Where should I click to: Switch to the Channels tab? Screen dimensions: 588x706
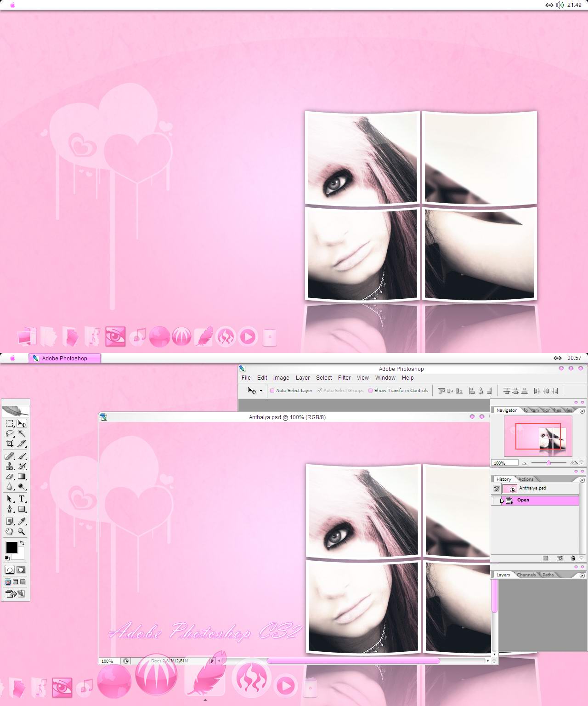(x=526, y=575)
